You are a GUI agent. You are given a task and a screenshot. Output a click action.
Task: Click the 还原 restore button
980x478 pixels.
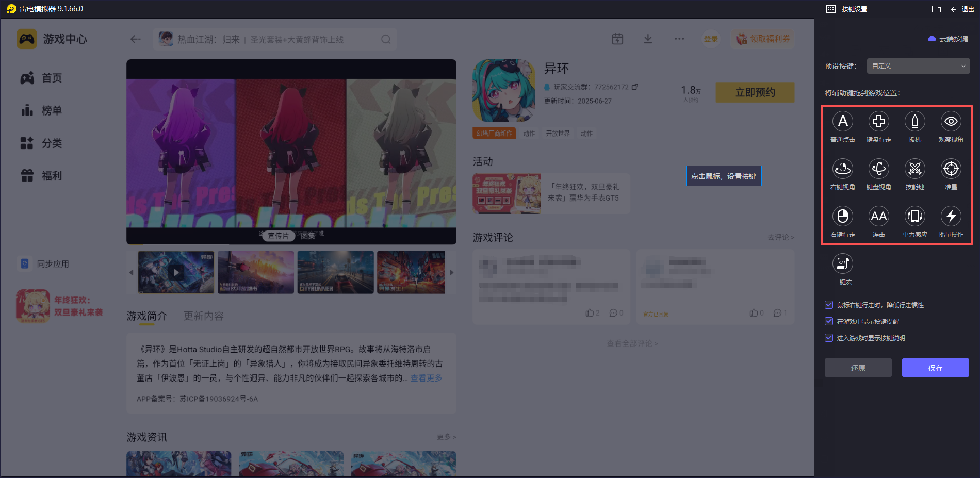858,368
